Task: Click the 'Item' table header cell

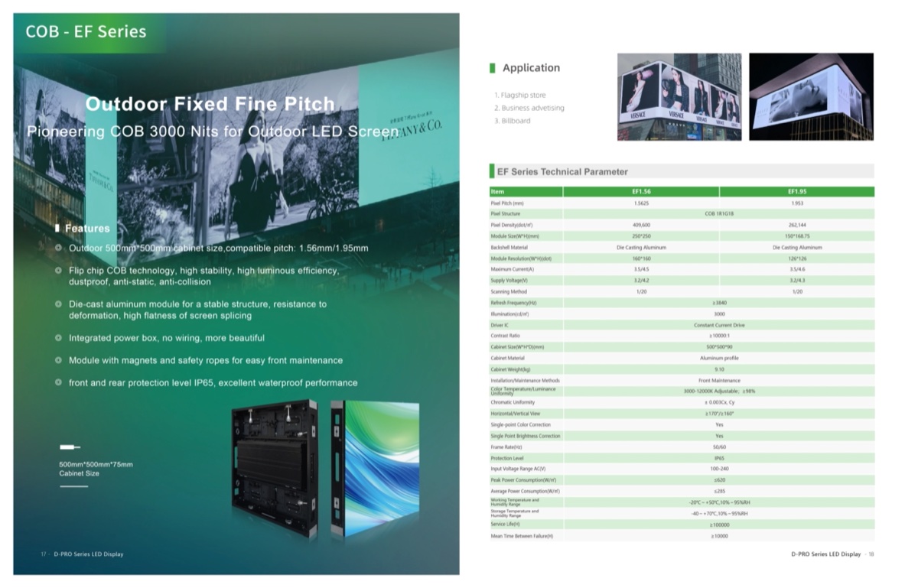Action: [526, 192]
